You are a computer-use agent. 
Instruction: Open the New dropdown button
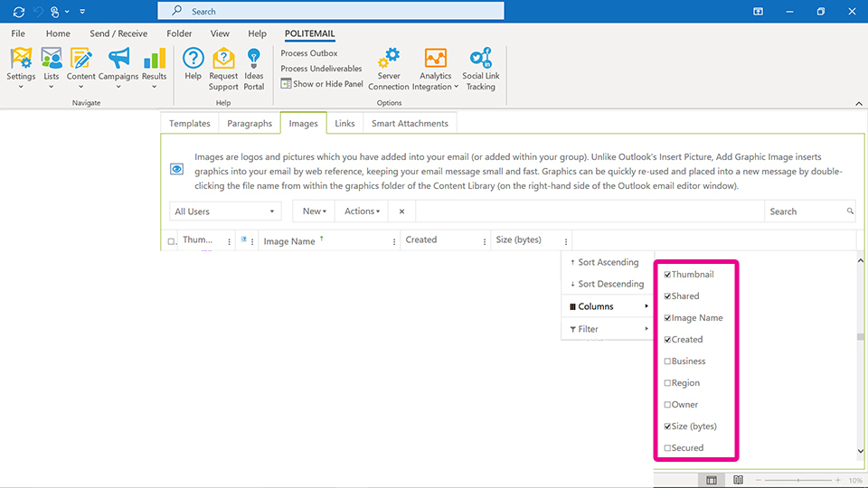tap(314, 211)
